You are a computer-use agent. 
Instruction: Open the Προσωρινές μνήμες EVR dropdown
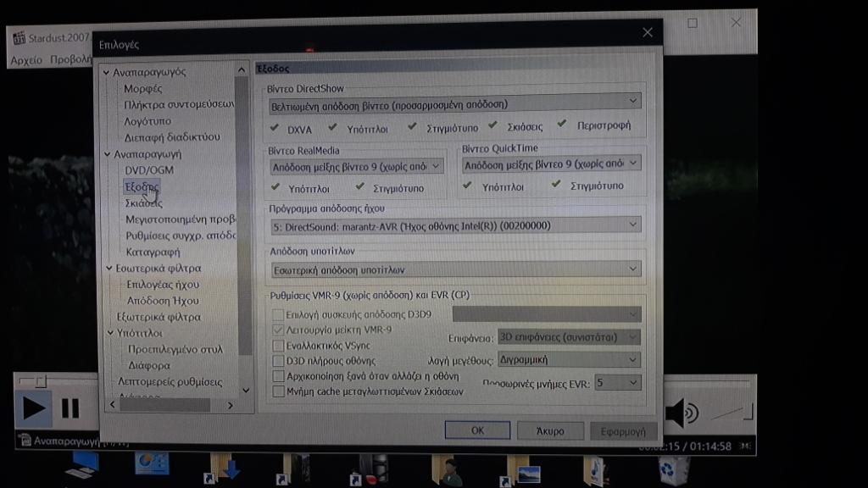click(618, 383)
